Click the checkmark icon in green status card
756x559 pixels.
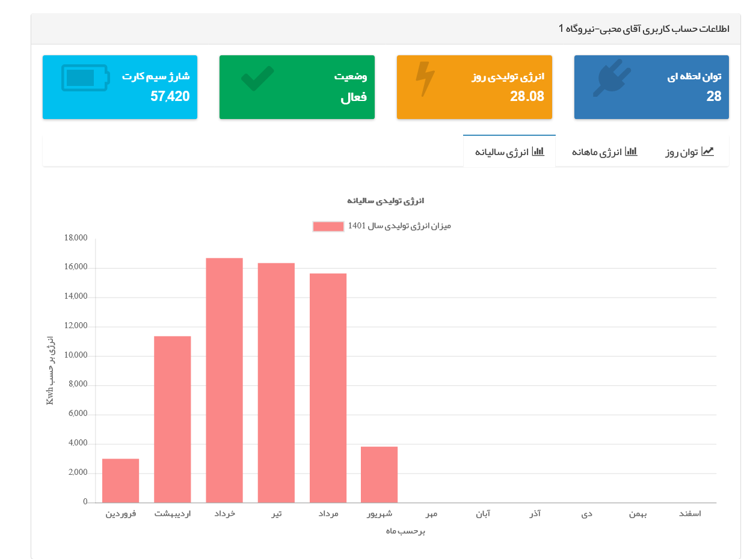point(257,79)
